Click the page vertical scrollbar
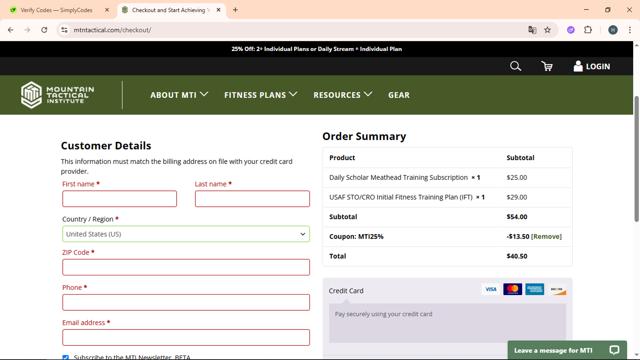The width and height of the screenshot is (640, 360). (x=636, y=159)
